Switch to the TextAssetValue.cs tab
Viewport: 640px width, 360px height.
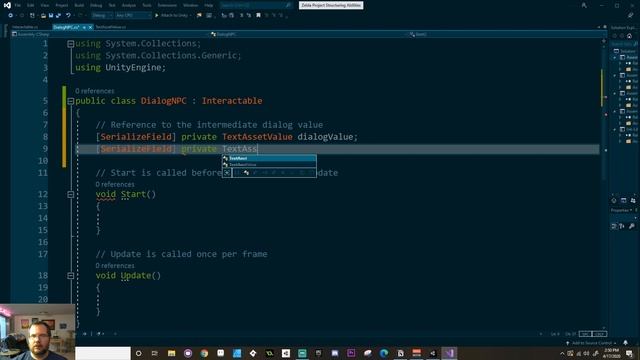click(x=111, y=27)
